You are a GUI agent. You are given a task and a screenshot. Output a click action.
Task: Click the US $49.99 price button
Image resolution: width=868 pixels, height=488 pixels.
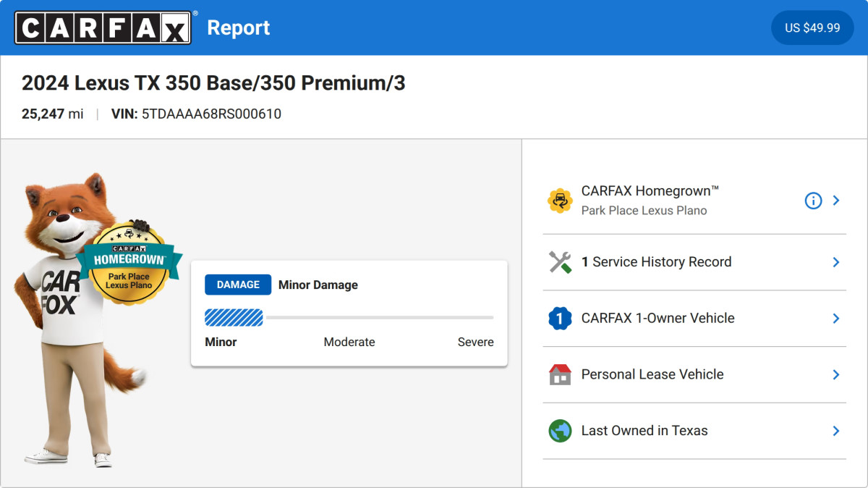tap(812, 28)
